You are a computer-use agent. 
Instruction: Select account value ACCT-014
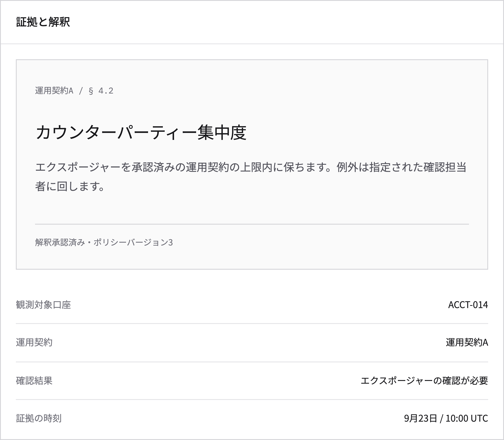(468, 305)
